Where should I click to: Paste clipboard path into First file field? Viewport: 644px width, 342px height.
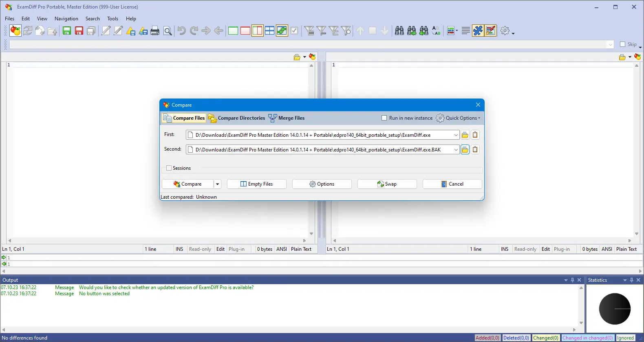475,135
